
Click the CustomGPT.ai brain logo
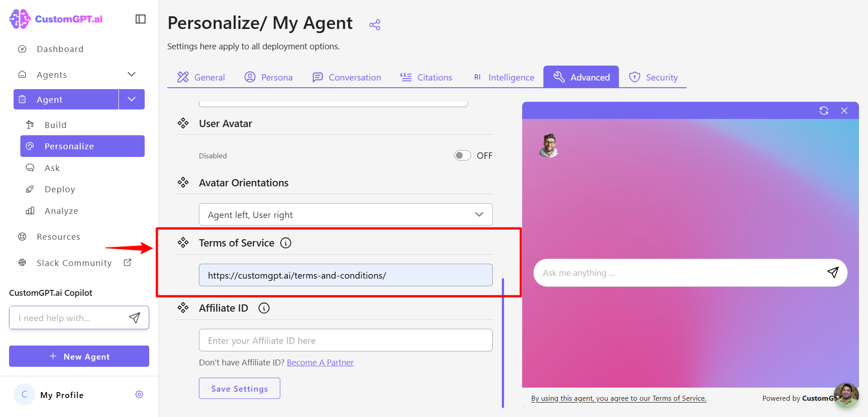[20, 19]
